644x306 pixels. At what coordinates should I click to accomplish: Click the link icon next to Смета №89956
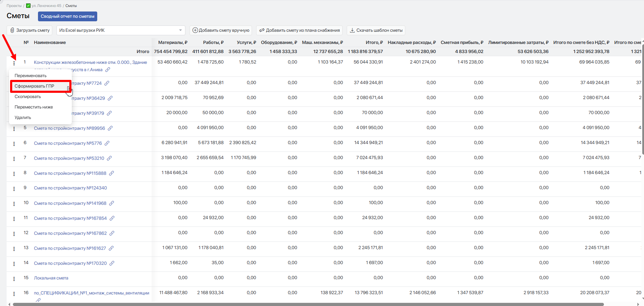pos(110,128)
